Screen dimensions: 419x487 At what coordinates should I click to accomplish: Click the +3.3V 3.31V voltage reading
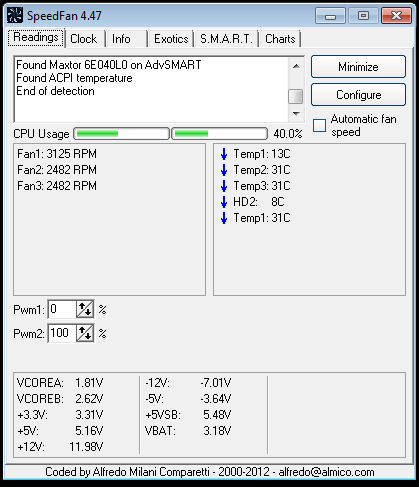tap(60, 415)
